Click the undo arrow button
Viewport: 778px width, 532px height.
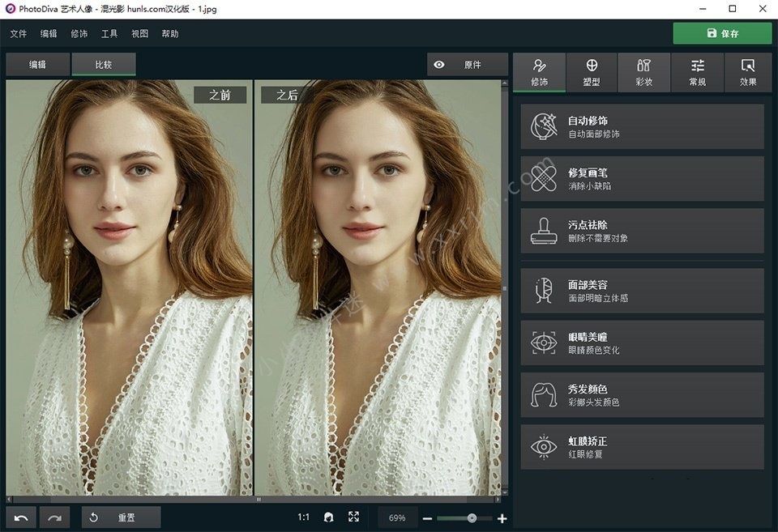[x=21, y=517]
